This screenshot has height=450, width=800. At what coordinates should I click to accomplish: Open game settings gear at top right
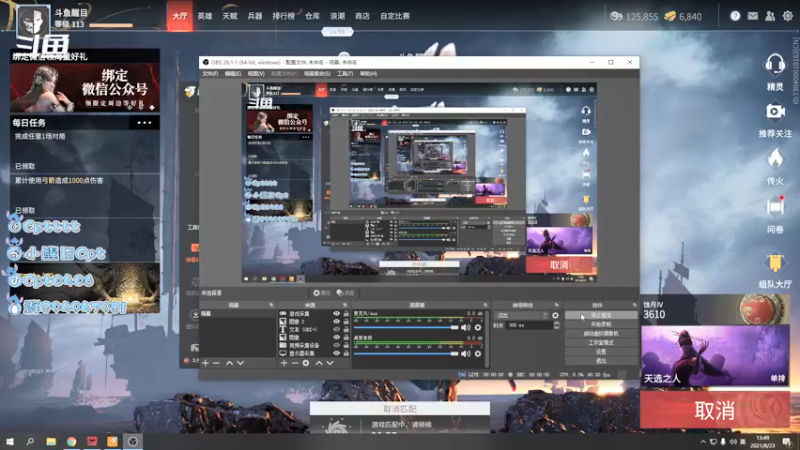pos(788,16)
